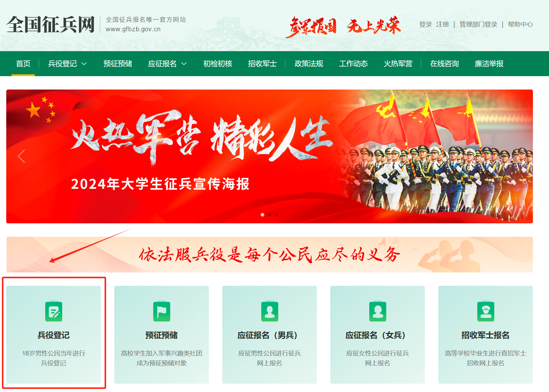Click the 登录 link

point(426,24)
